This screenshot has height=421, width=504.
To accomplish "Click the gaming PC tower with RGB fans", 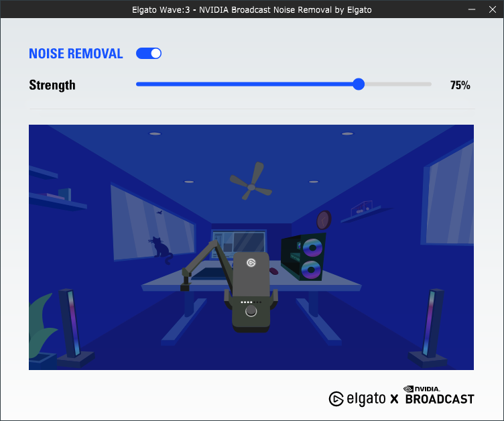I will click(x=304, y=256).
